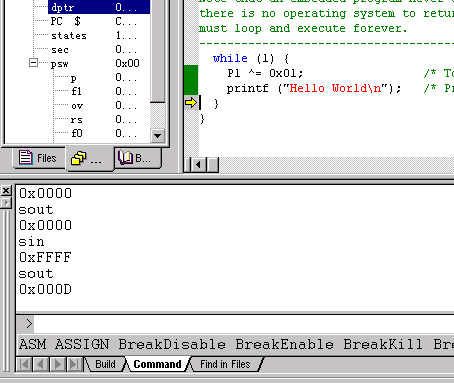Close the output window with X button
The image size is (454, 383).
point(6,191)
